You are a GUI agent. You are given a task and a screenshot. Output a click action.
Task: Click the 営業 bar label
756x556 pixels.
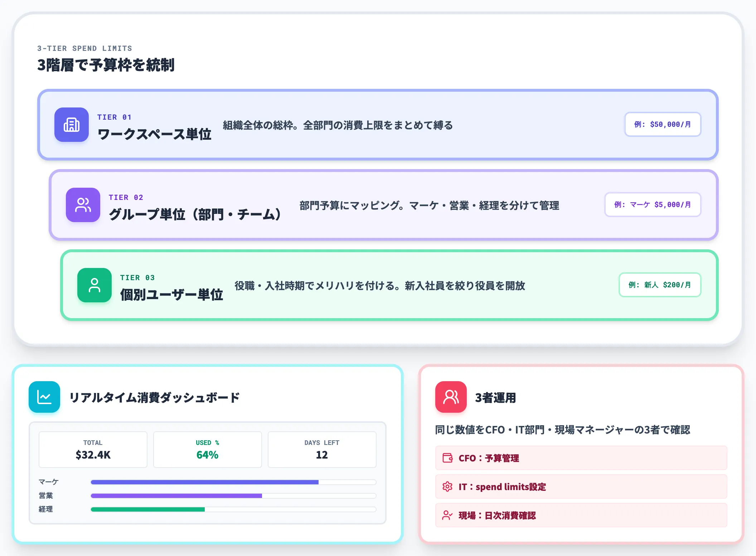46,495
